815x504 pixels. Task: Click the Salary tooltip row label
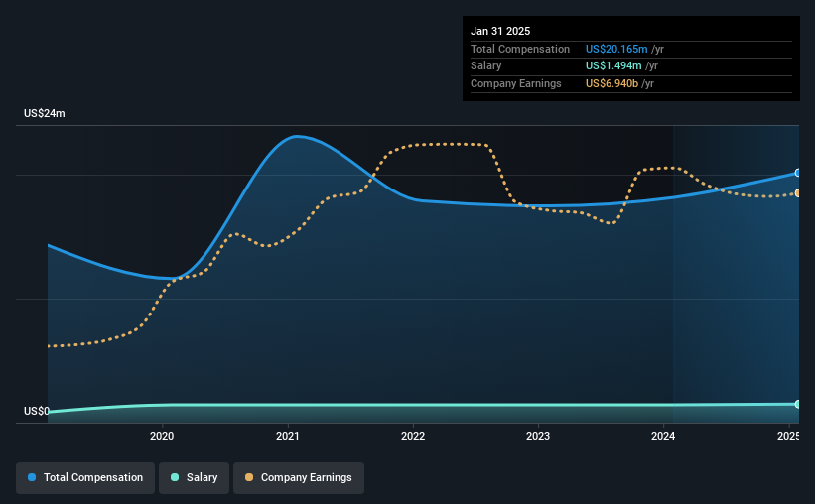[486, 66]
